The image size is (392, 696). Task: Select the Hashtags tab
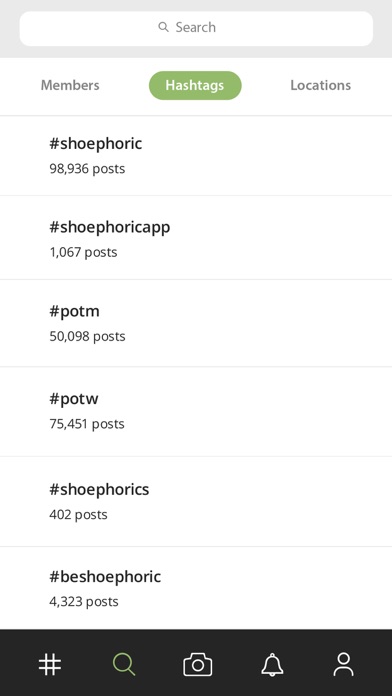pyautogui.click(x=195, y=85)
